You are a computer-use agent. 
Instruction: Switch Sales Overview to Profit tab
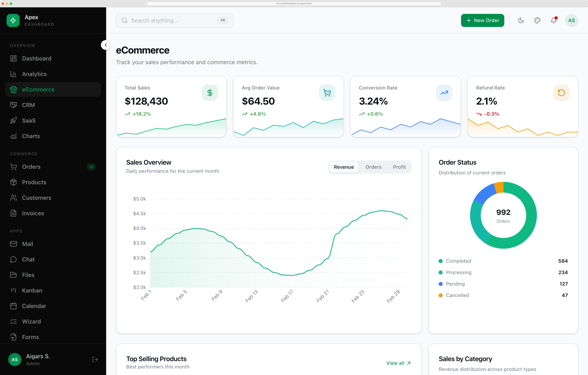coord(399,167)
